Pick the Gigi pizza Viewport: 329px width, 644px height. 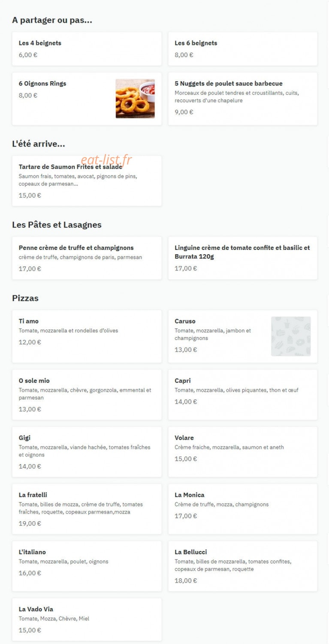87,452
